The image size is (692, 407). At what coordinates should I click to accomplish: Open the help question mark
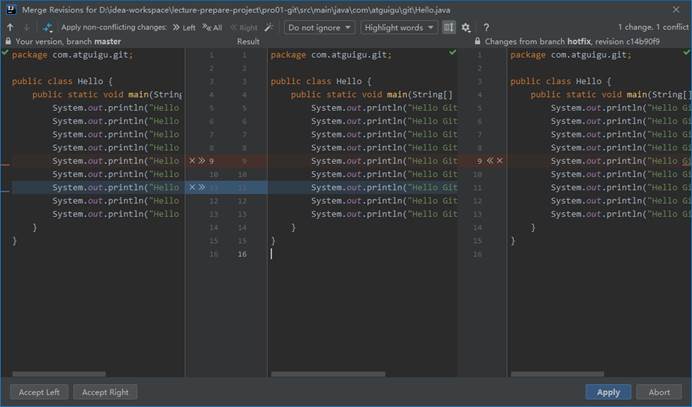click(x=486, y=28)
